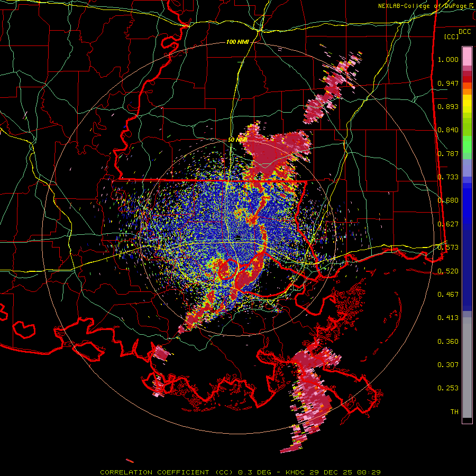This screenshot has width=476, height=476.
Task: Click the 100 NMI range ring label
Action: tap(237, 42)
